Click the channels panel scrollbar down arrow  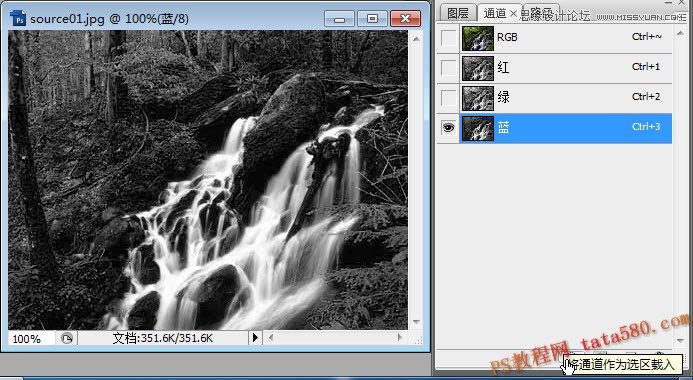pos(680,341)
